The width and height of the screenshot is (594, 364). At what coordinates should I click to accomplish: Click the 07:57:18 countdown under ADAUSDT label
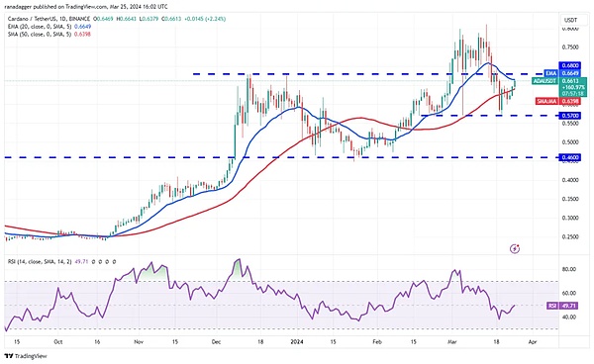[573, 93]
